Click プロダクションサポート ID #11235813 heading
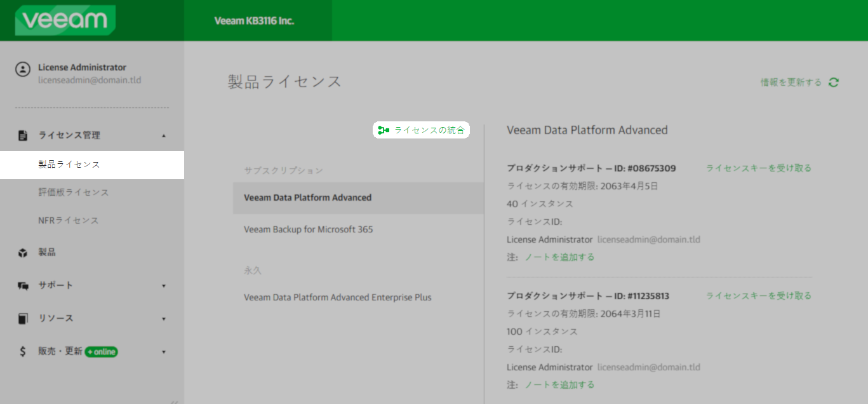Screen dimensions: 868x404 (x=588, y=296)
